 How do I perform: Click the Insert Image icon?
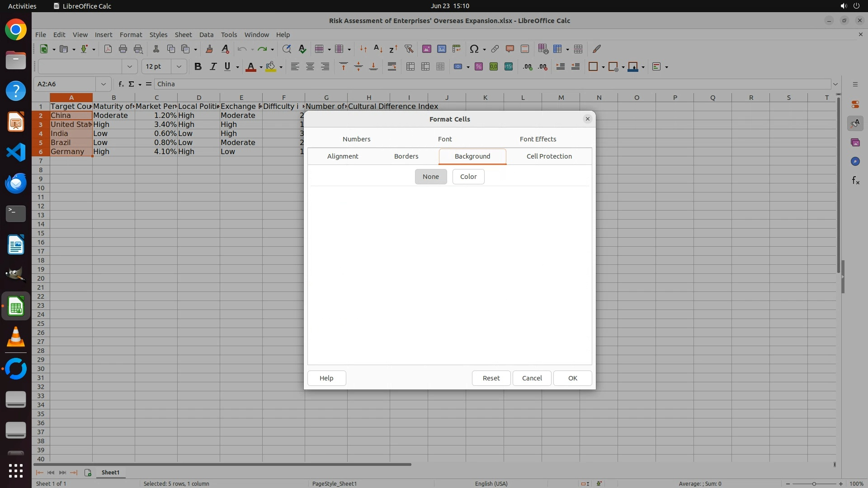coord(426,49)
